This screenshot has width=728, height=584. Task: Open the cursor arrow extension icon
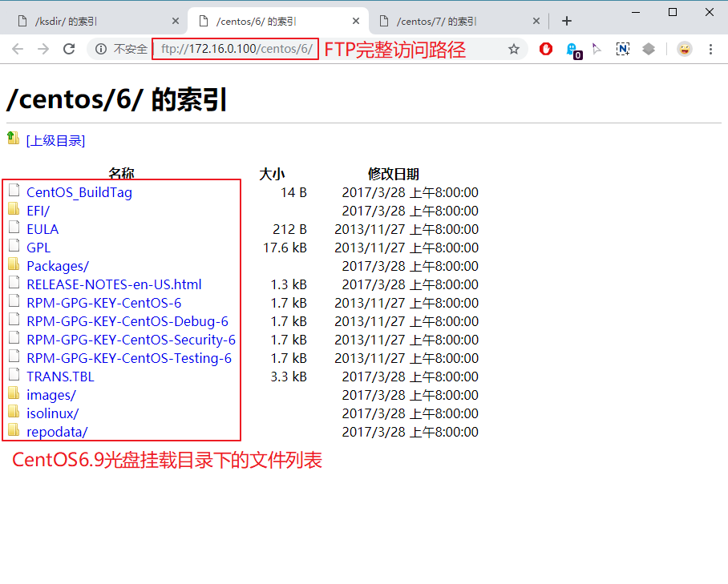[x=597, y=49]
